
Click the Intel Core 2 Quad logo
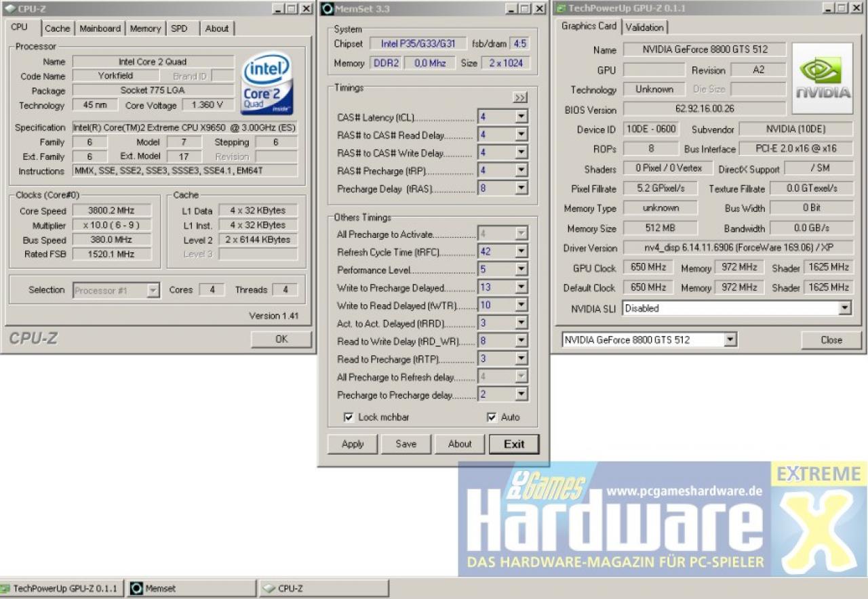[x=267, y=84]
